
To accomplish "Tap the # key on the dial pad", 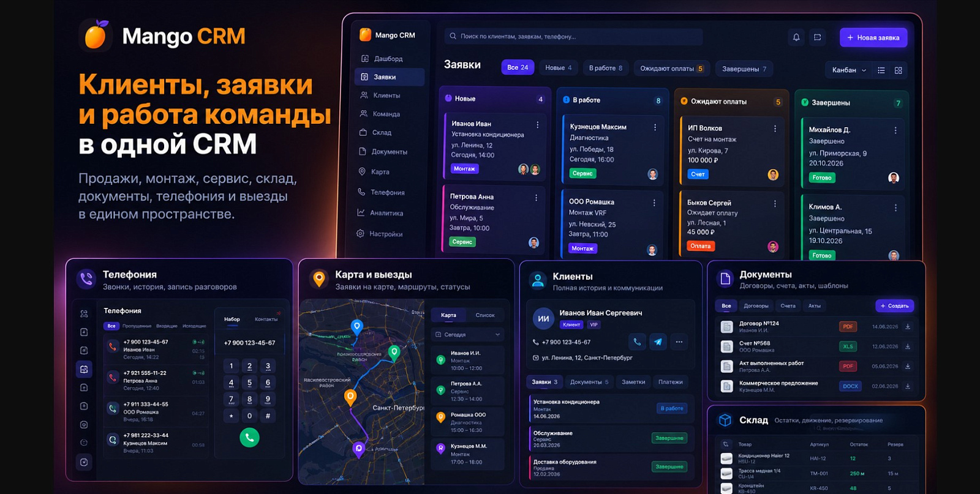I will (268, 416).
